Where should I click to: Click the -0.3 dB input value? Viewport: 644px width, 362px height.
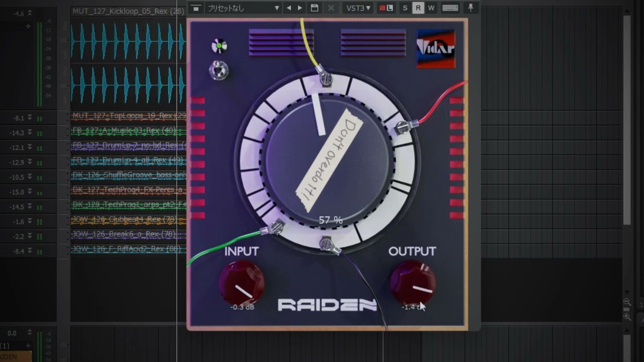pos(243,307)
